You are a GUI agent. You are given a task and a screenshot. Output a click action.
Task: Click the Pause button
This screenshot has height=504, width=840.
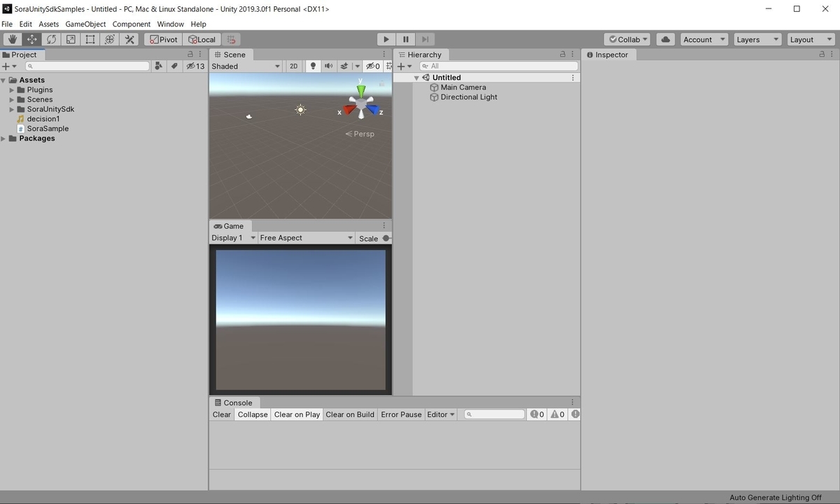point(405,39)
